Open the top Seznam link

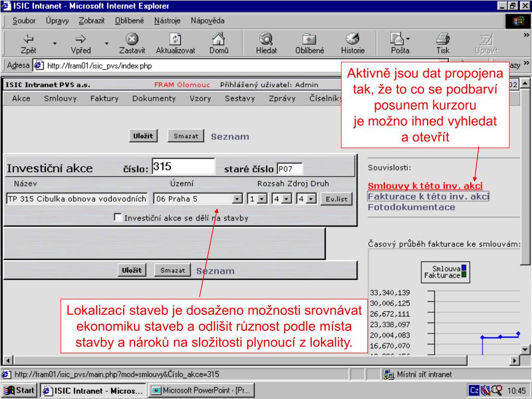pos(230,137)
